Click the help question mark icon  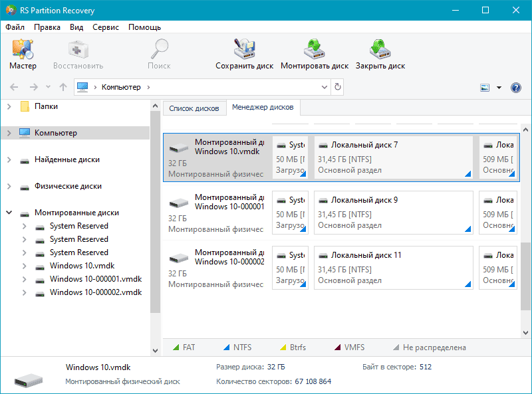516,88
